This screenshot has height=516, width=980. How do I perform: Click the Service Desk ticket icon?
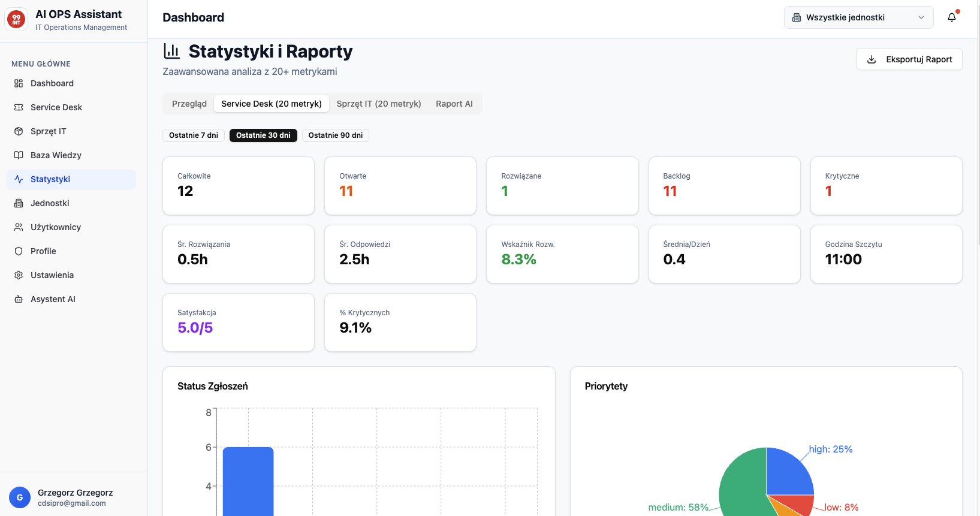point(19,107)
